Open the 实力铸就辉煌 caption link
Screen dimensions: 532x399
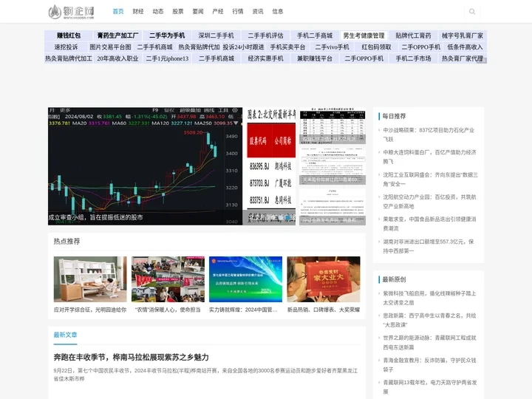coord(243,310)
